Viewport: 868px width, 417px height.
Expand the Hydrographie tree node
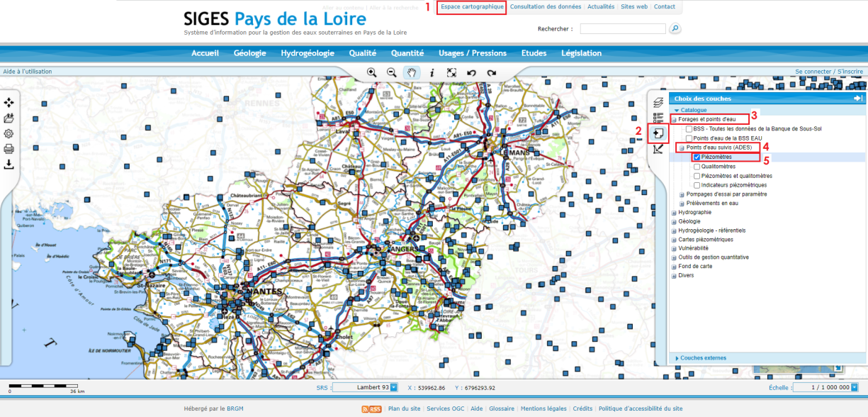pyautogui.click(x=674, y=212)
